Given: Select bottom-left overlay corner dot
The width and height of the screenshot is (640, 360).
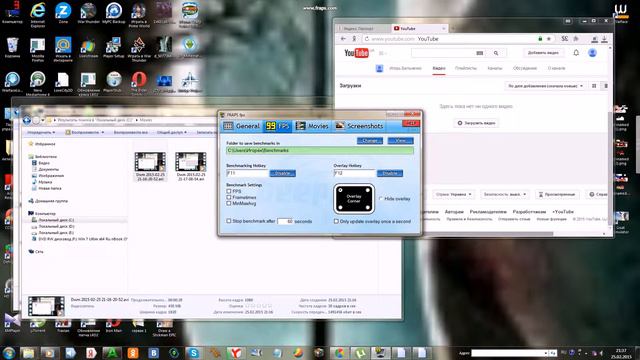Looking at the screenshot, I should pyautogui.click(x=340, y=208).
